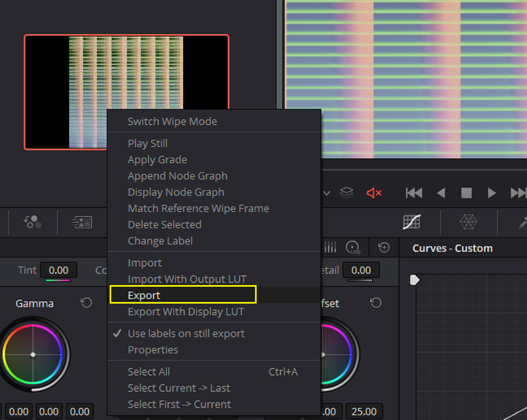Switch to Primaries Bars mode icon

(x=330, y=248)
